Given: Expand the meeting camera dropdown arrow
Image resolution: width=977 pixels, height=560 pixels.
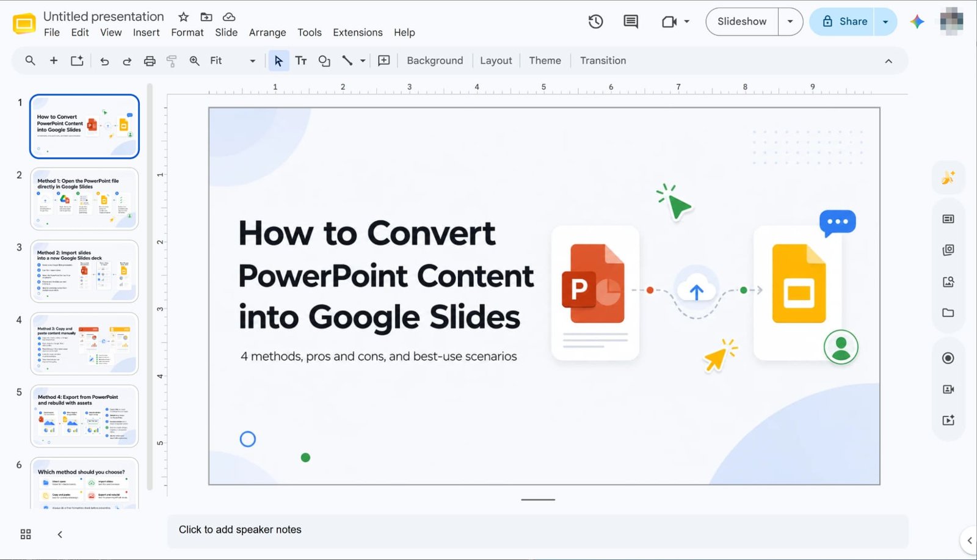Looking at the screenshot, I should pyautogui.click(x=687, y=21).
